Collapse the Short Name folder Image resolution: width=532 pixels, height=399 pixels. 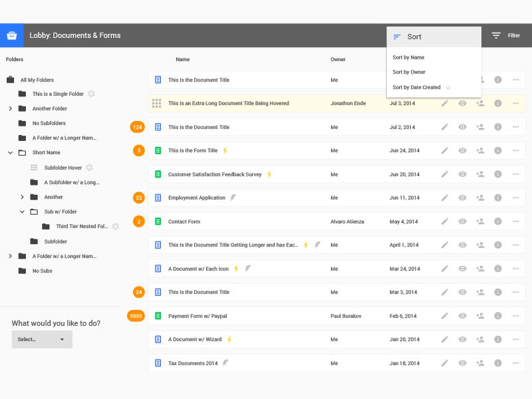click(10, 152)
